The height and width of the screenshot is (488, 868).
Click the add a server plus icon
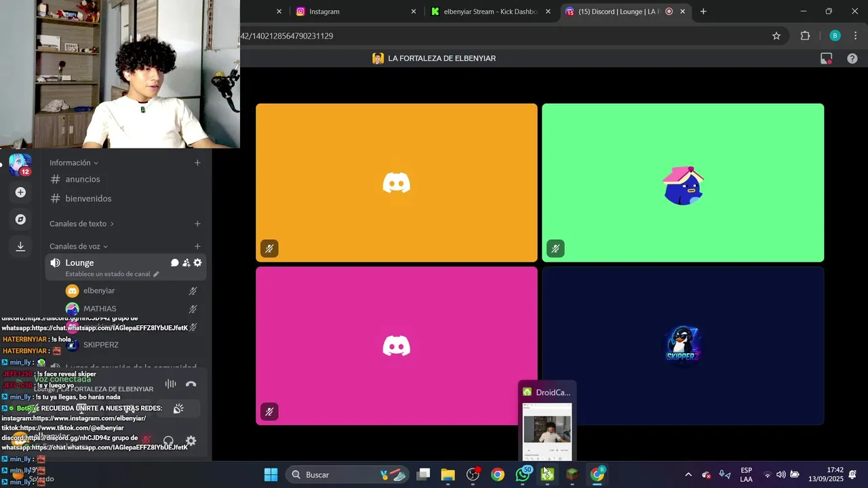coord(20,192)
